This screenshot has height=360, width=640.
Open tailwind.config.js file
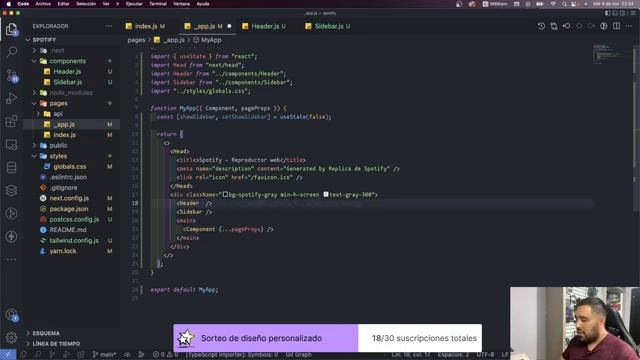74,240
